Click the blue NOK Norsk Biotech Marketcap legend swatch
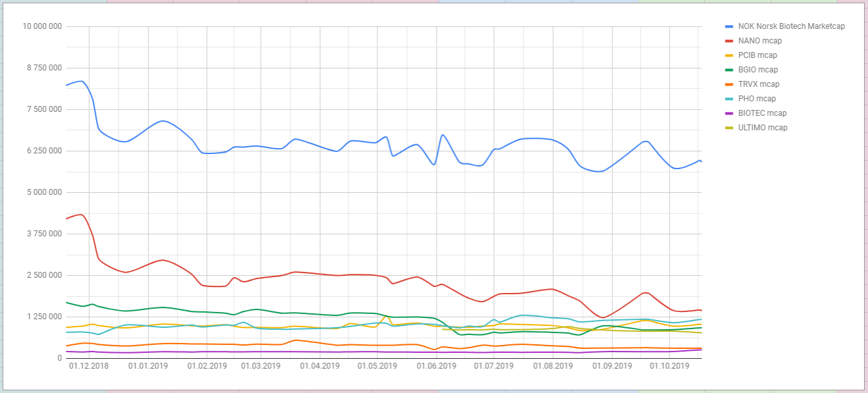The width and height of the screenshot is (868, 393). [x=729, y=26]
